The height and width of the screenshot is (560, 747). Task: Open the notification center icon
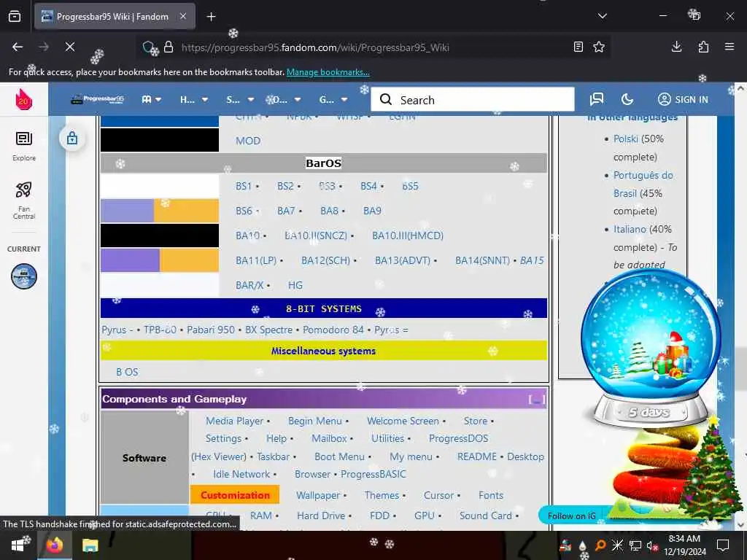tap(723, 545)
